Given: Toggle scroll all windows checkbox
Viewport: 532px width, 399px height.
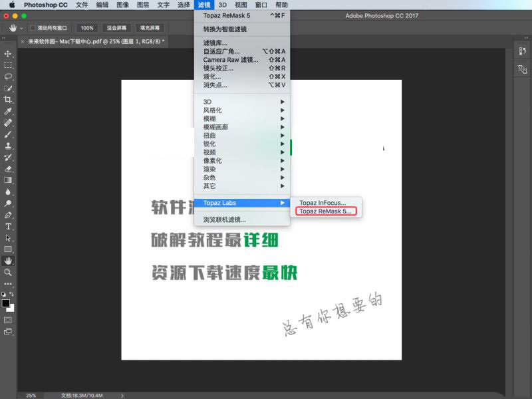Looking at the screenshot, I should pos(33,28).
